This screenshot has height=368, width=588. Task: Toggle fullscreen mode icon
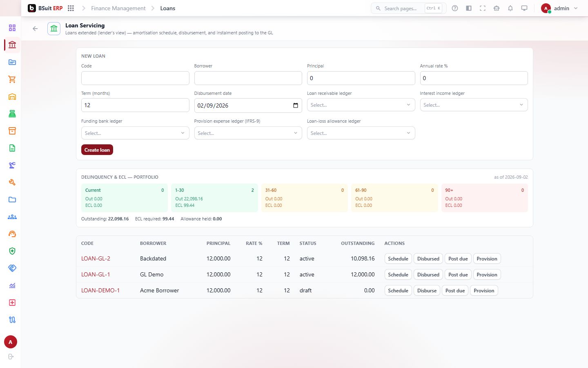pyautogui.click(x=483, y=8)
